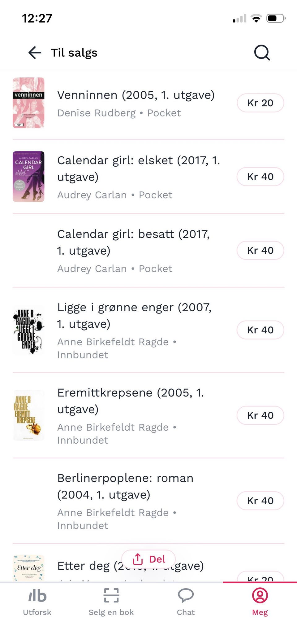Open Ligge i grønne enger listing title
The image size is (297, 644).
pyautogui.click(x=135, y=316)
